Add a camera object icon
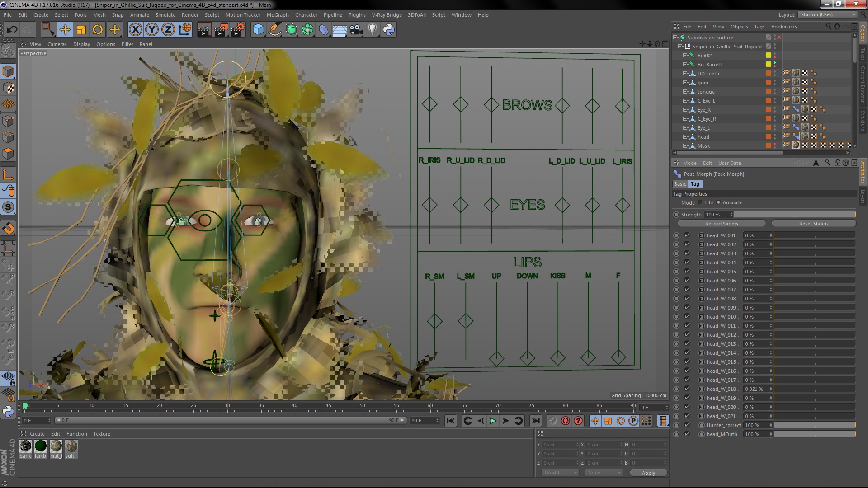Screen dimensions: 868x488 [x=356, y=30]
